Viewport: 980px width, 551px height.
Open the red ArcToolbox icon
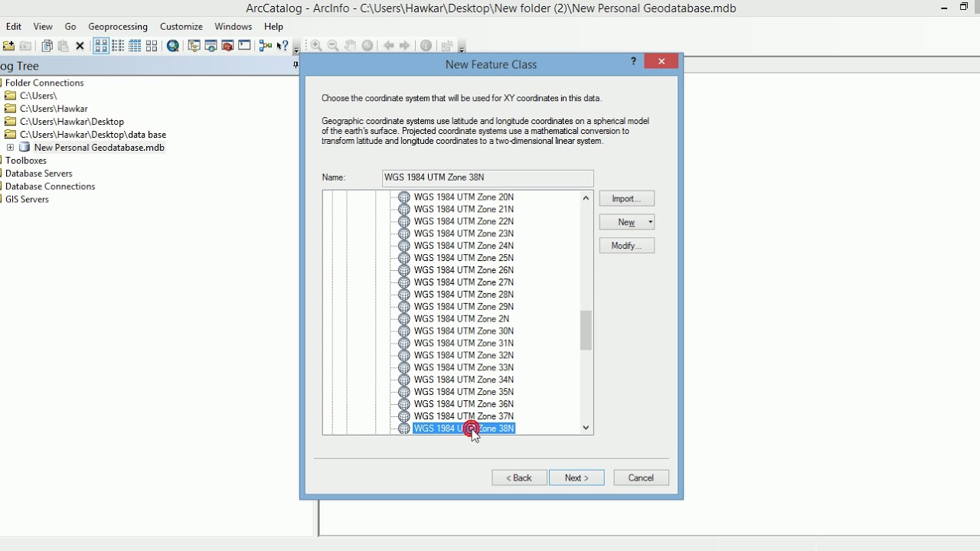point(227,46)
